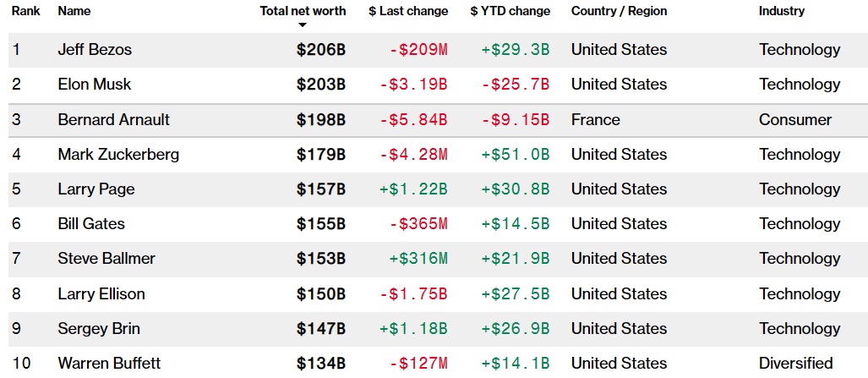
Task: Click the sort arrow under Total net worth
Action: pyautogui.click(x=303, y=25)
